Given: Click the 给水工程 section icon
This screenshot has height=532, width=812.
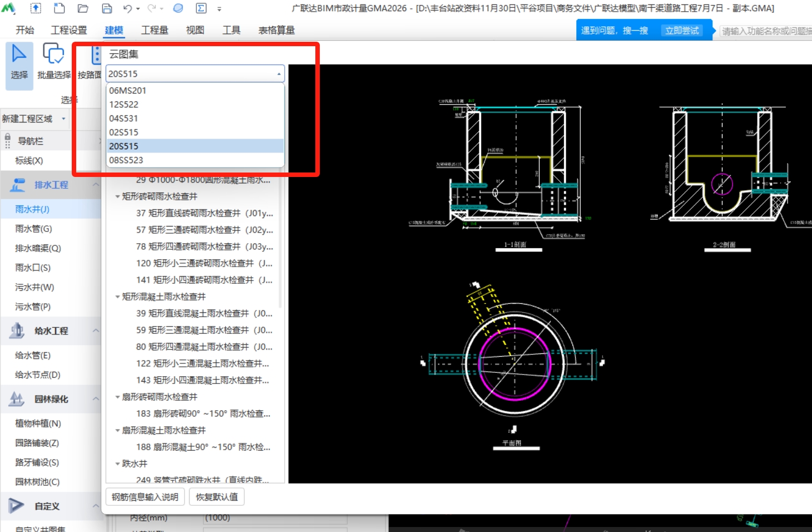Looking at the screenshot, I should click(18, 331).
